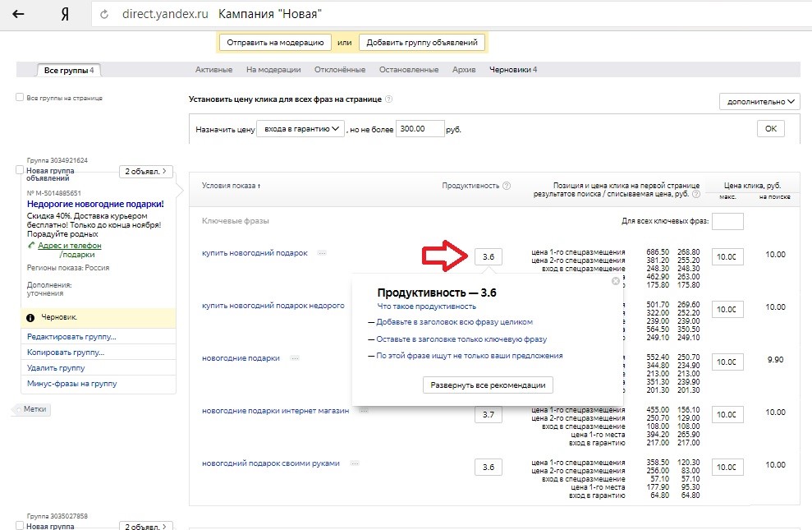Viewport: 812px width, 530px height.
Task: Click the Черновик info icon
Action: pos(30,317)
